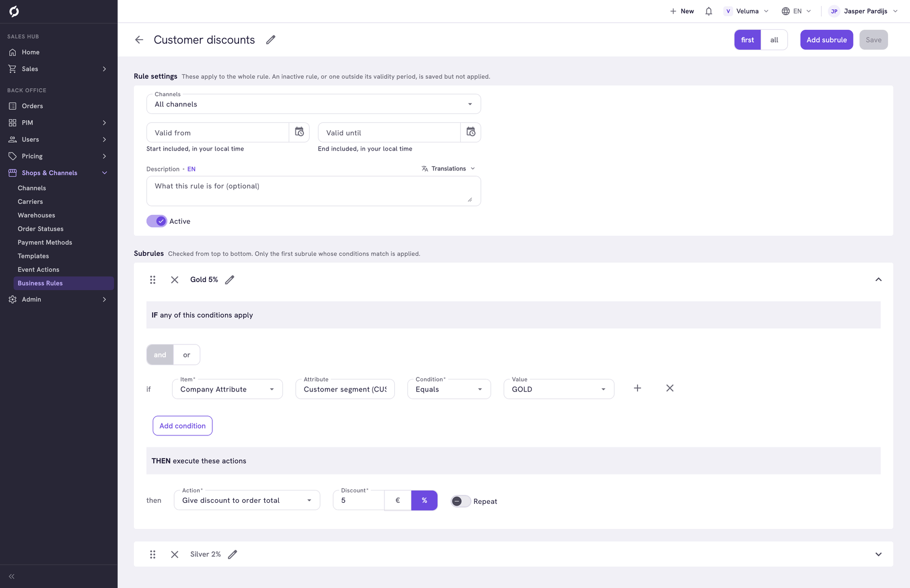Click Add condition button
The height and width of the screenshot is (588, 910).
pos(183,426)
